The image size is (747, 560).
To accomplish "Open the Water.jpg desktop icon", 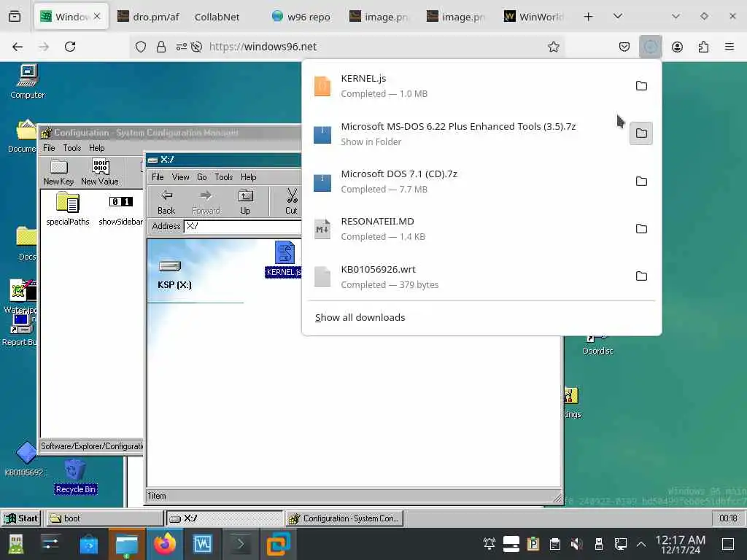I will (21, 296).
